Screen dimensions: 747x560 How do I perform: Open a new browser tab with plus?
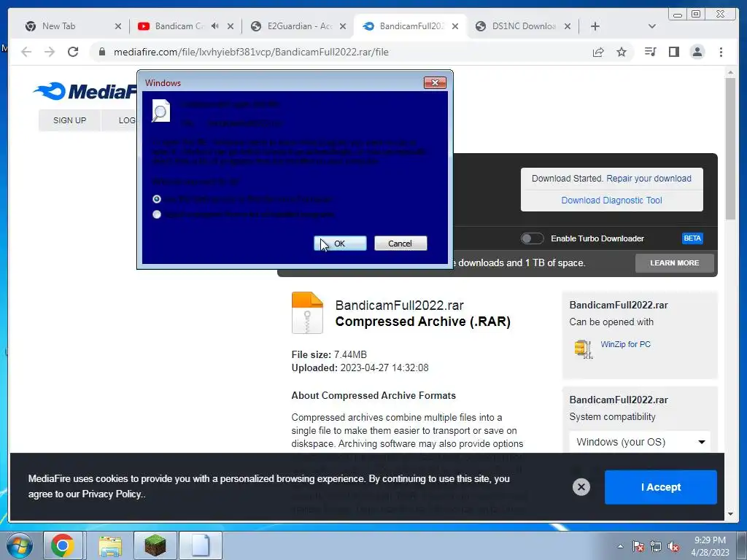click(595, 26)
